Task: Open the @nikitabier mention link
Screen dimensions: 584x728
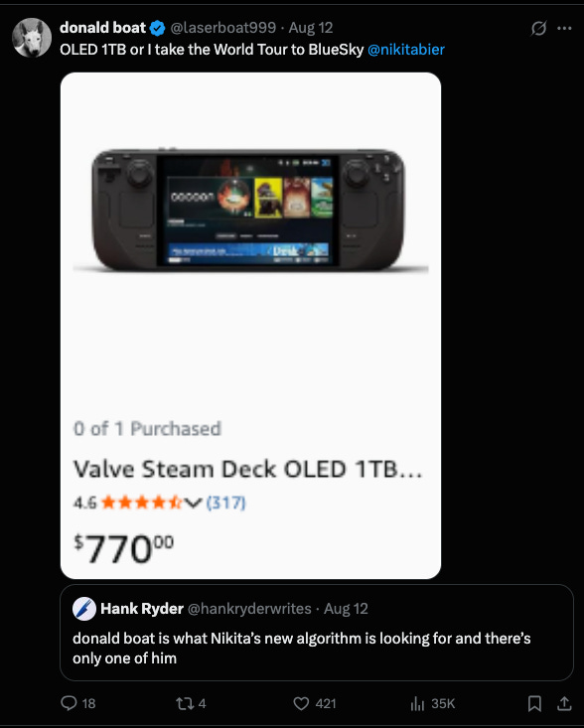Action: click(x=406, y=50)
